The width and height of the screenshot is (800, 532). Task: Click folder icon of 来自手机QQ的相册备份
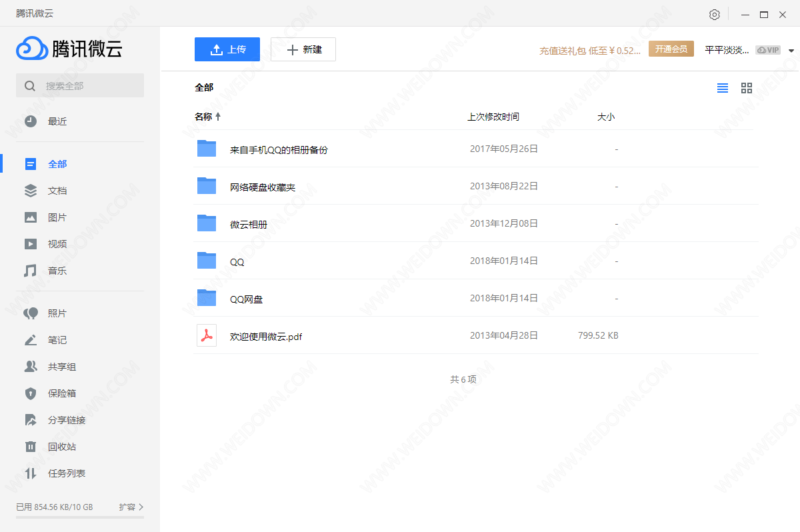click(207, 148)
